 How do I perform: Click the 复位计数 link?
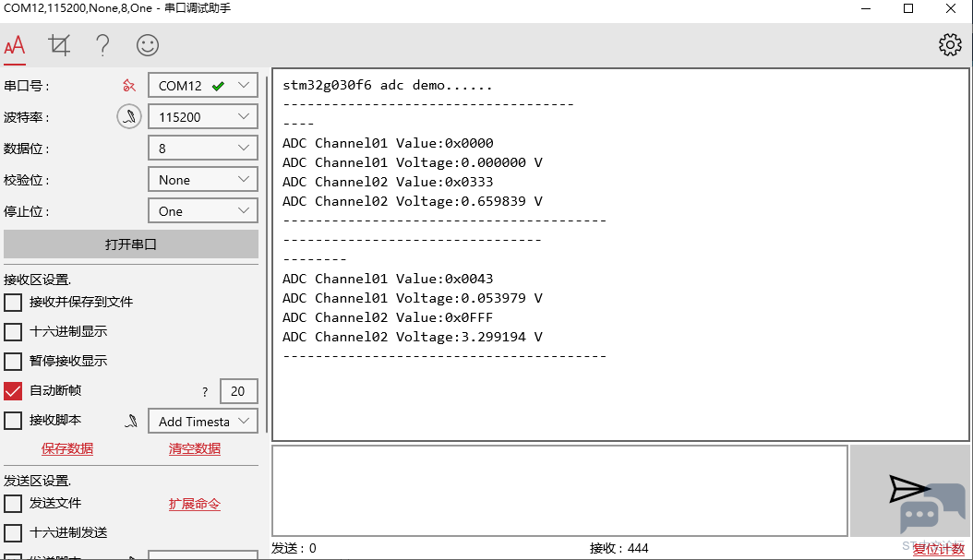938,549
